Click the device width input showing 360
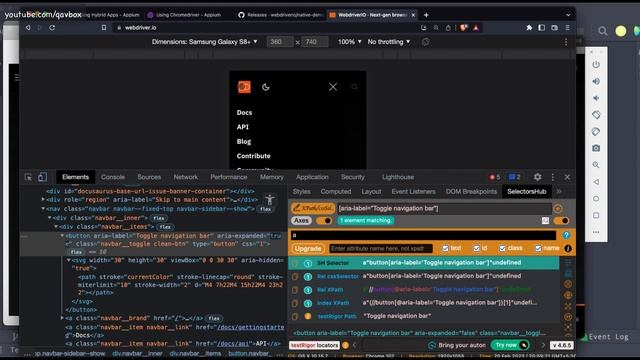This screenshot has height=360, width=640. pos(280,42)
